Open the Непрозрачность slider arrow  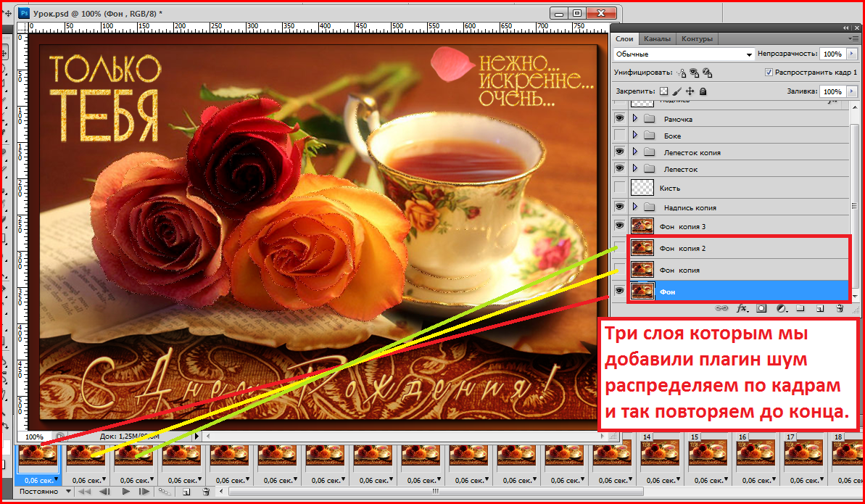tap(853, 54)
